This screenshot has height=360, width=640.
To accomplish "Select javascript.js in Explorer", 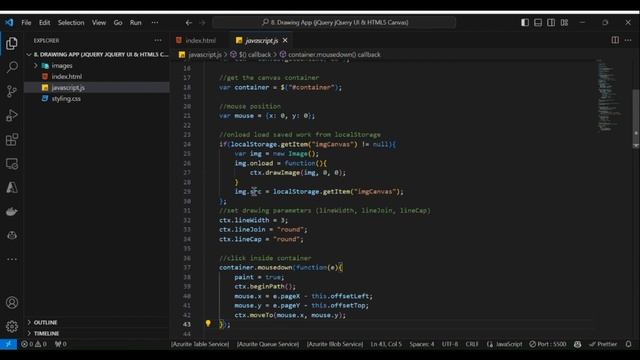I will point(97,87).
